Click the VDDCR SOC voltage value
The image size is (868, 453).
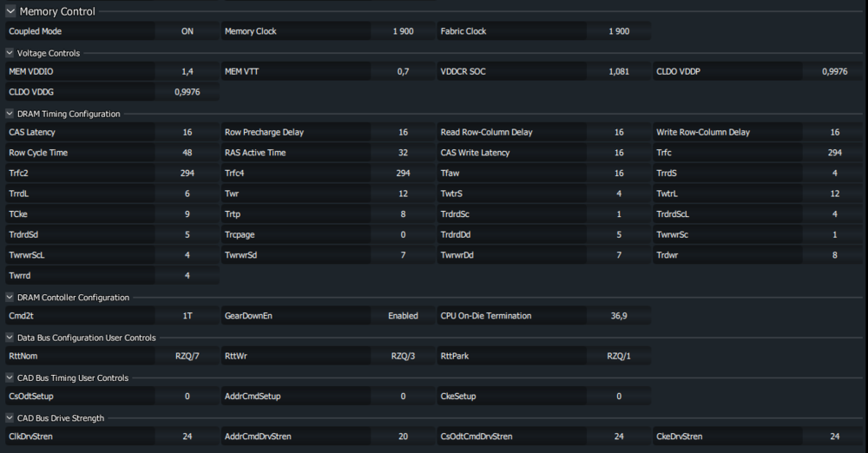coord(619,71)
